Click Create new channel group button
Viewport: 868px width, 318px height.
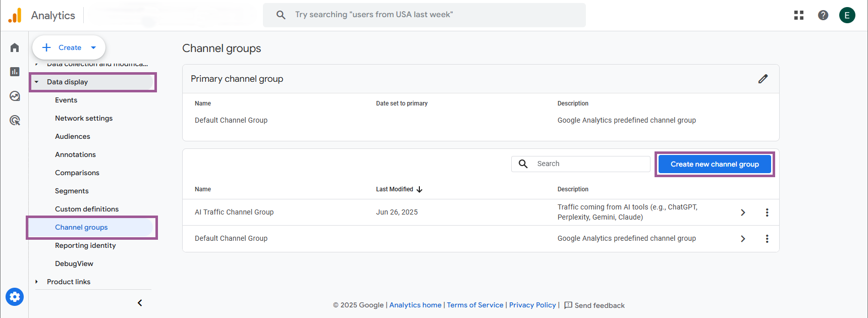(x=714, y=164)
